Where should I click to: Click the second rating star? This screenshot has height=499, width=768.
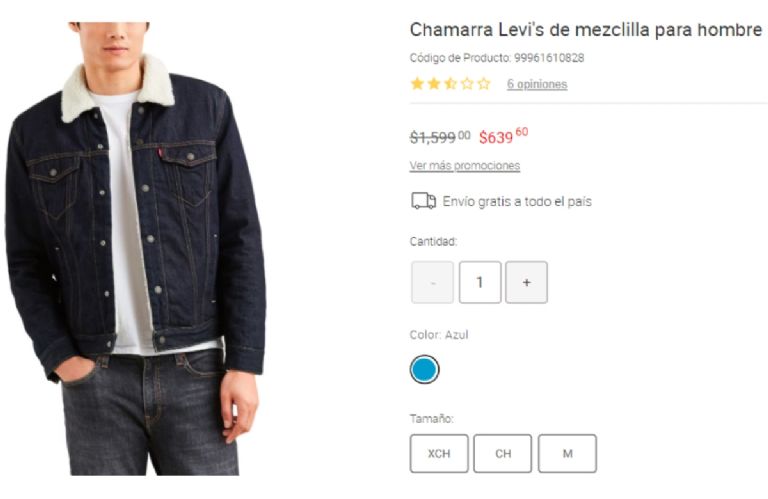(x=434, y=84)
